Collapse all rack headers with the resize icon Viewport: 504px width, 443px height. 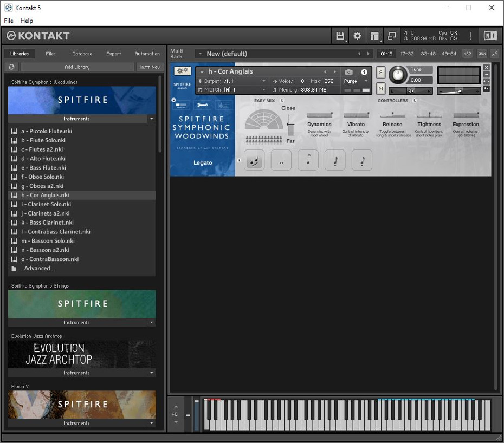pyautogui.click(x=495, y=54)
